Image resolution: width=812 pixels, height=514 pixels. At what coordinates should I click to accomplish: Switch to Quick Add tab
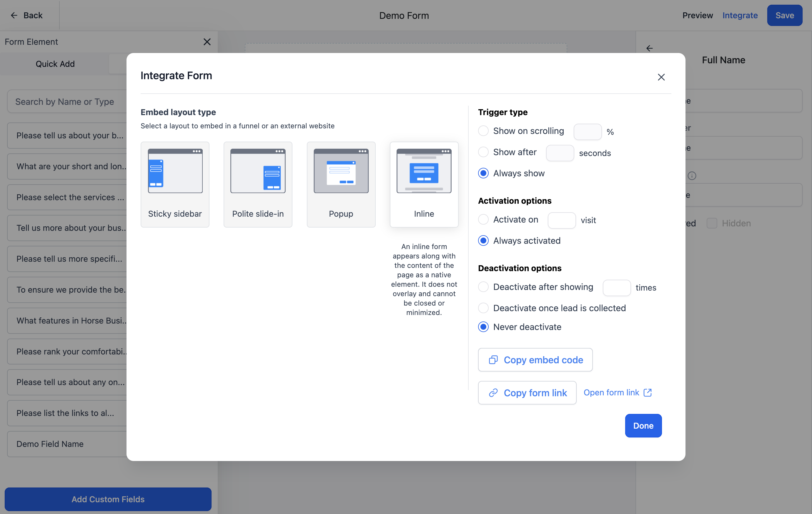click(55, 64)
